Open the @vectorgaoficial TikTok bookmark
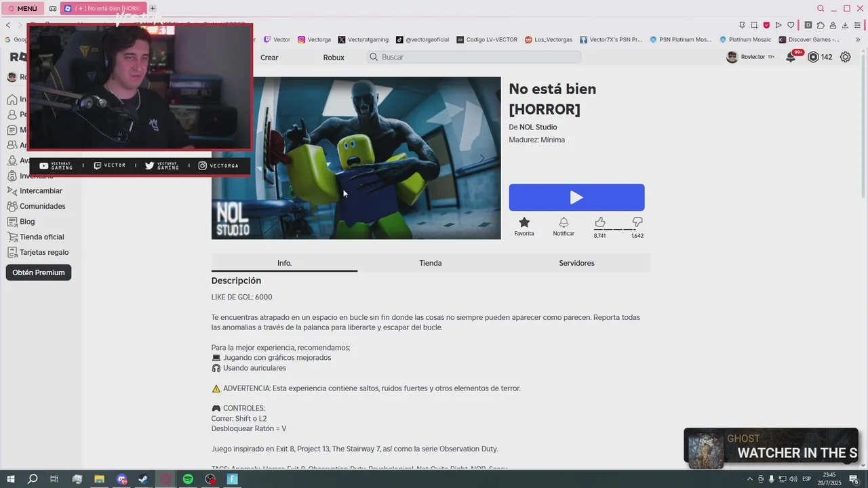The height and width of the screenshot is (488, 868). pos(422,39)
